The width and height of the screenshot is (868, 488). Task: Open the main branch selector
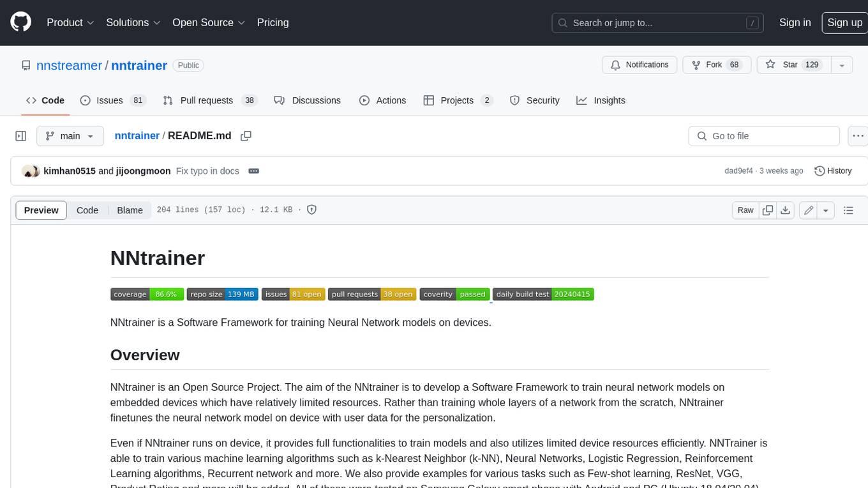70,136
